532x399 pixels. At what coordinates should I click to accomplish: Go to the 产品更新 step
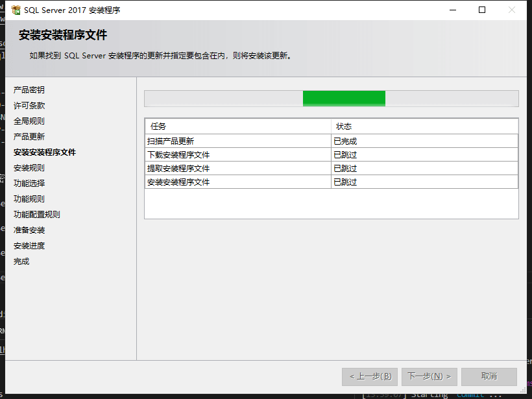[29, 137]
